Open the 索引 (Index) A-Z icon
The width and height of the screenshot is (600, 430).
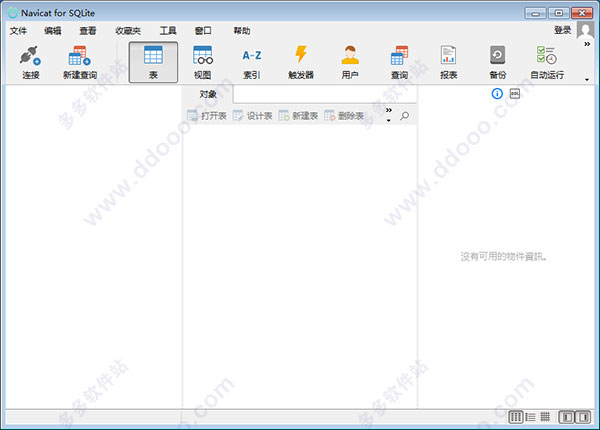[x=252, y=62]
